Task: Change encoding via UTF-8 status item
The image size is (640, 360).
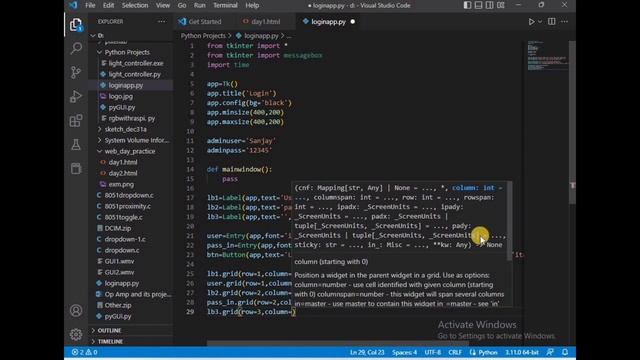Action: click(x=433, y=352)
